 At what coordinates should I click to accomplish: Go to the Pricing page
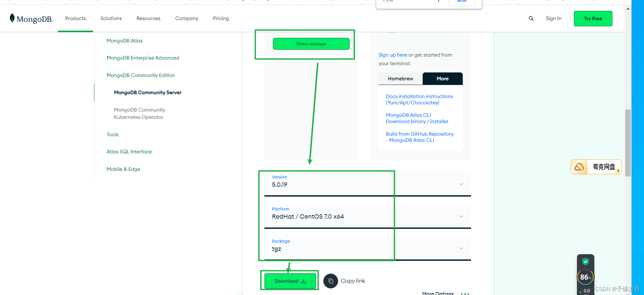(x=221, y=18)
